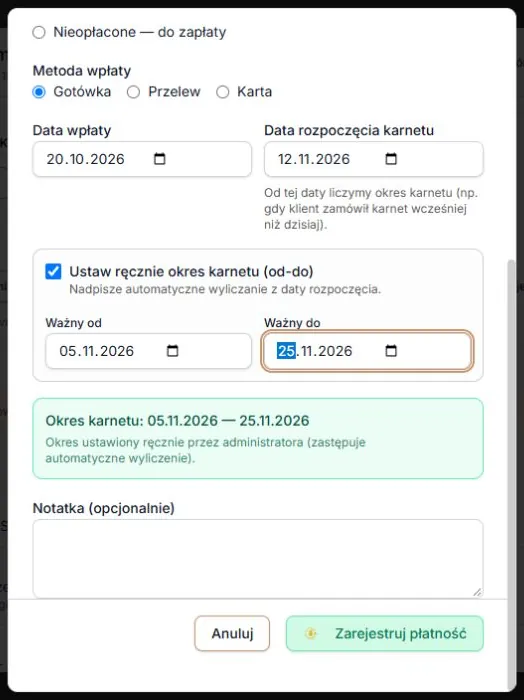Click the Data wpłaty date field
This screenshot has width=524, height=700.
pyautogui.click(x=142, y=159)
